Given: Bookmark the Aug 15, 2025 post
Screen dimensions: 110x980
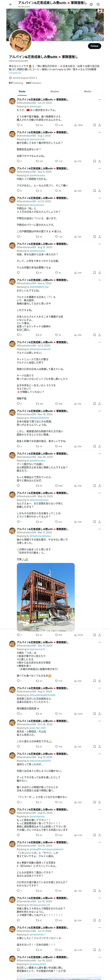Looking at the screenshot, I should pos(95,273).
